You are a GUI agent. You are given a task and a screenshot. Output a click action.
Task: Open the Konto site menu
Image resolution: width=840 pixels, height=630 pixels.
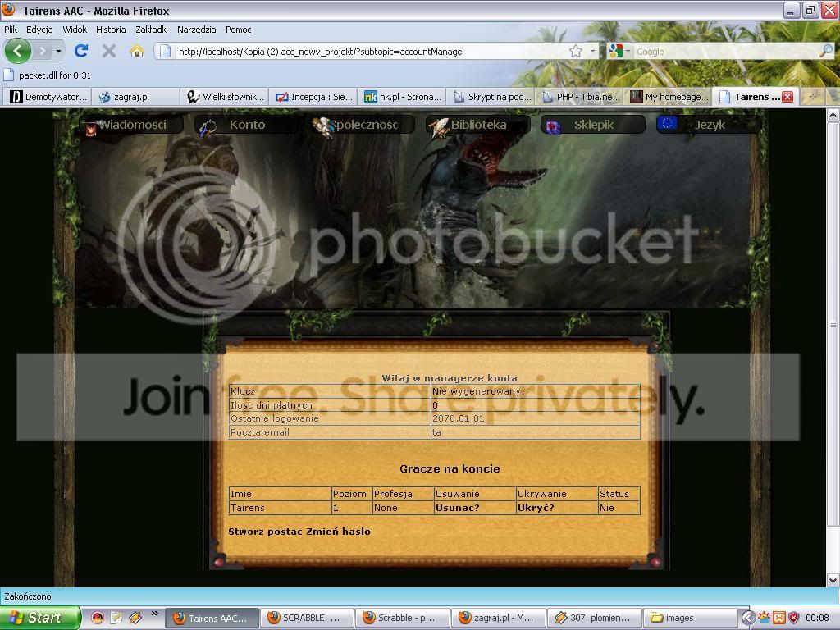(x=247, y=125)
